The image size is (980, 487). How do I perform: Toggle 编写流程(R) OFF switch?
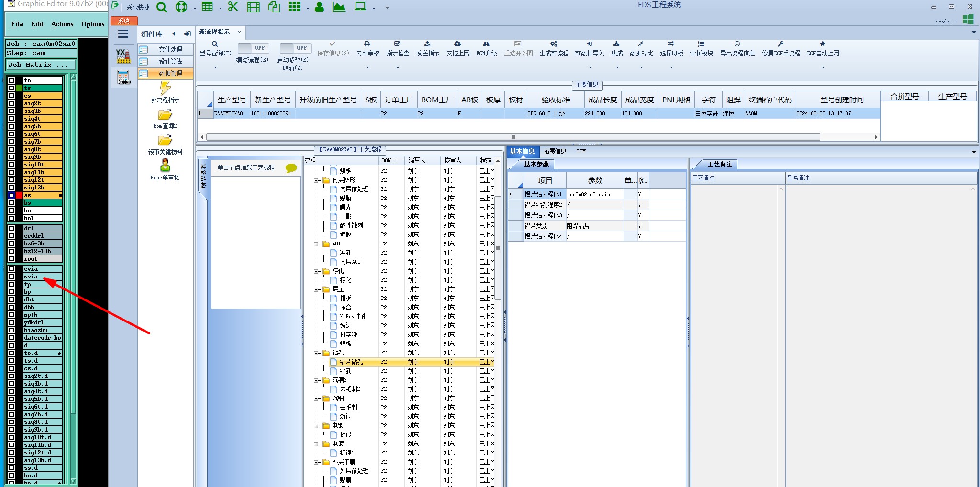tap(253, 48)
